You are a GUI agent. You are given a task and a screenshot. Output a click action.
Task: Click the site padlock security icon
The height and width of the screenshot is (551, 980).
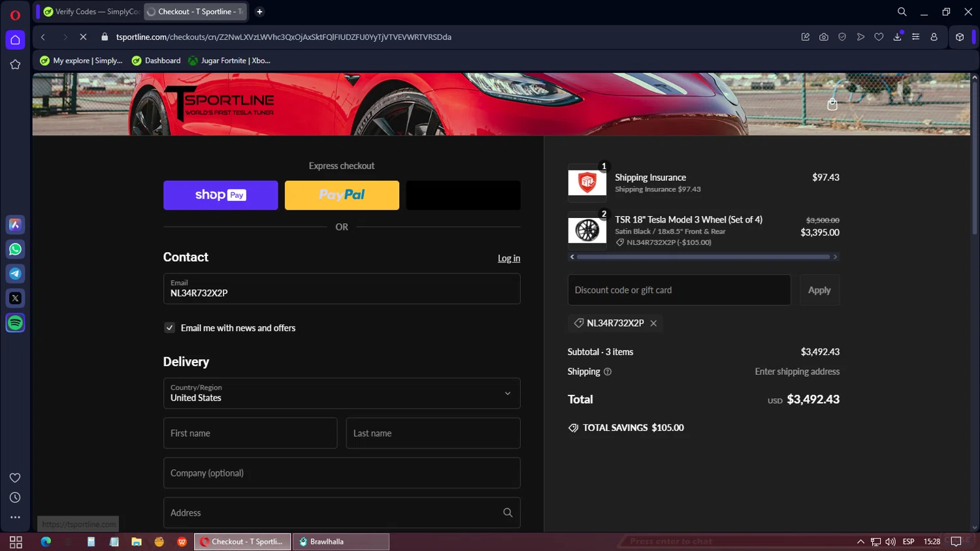click(x=105, y=37)
